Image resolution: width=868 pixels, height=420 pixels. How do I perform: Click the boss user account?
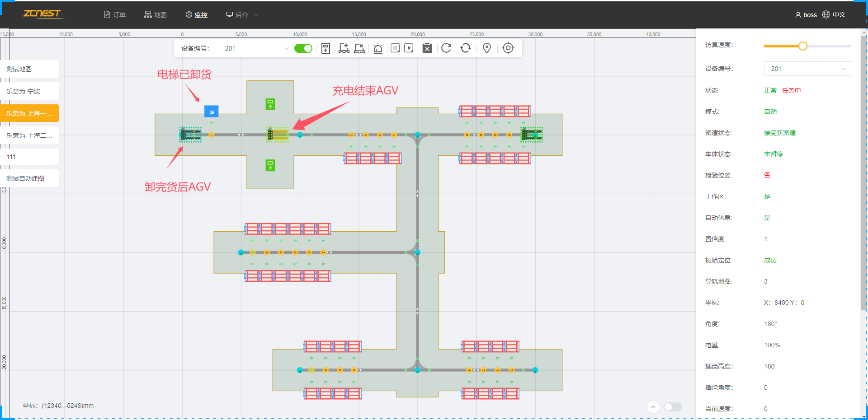tap(806, 15)
